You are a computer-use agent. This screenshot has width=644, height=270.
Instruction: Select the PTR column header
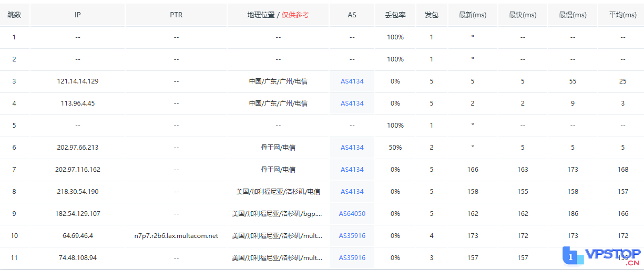click(x=176, y=15)
